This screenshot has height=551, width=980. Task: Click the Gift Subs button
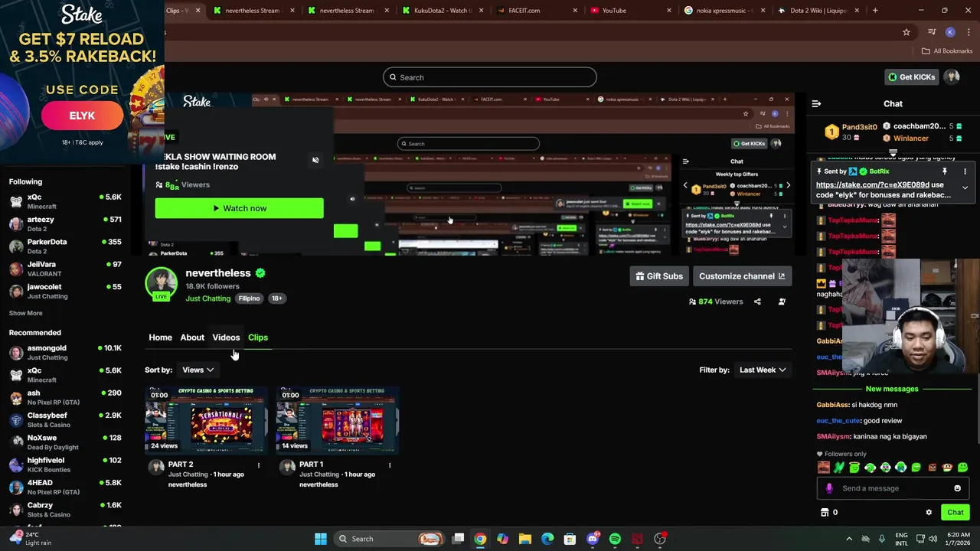[x=659, y=276]
